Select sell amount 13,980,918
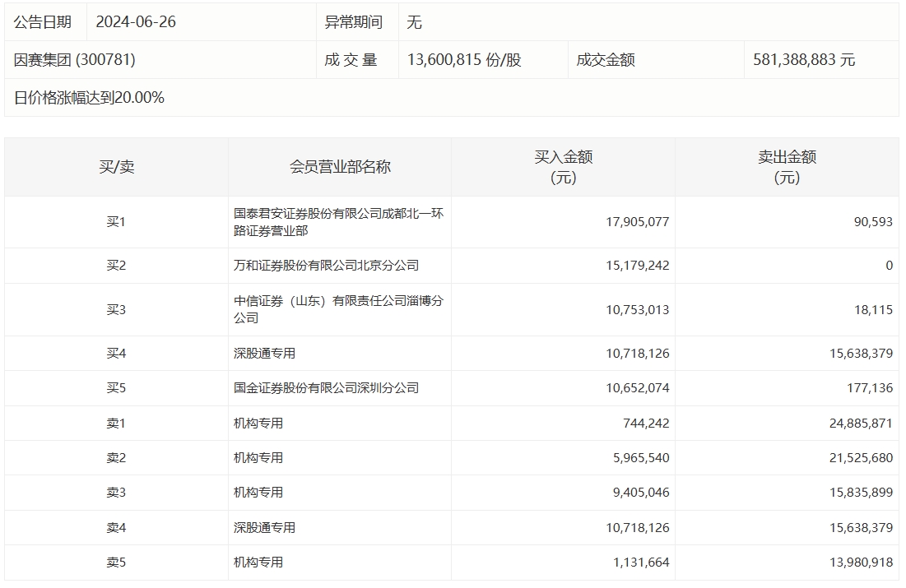This screenshot has width=906, height=588. (861, 563)
